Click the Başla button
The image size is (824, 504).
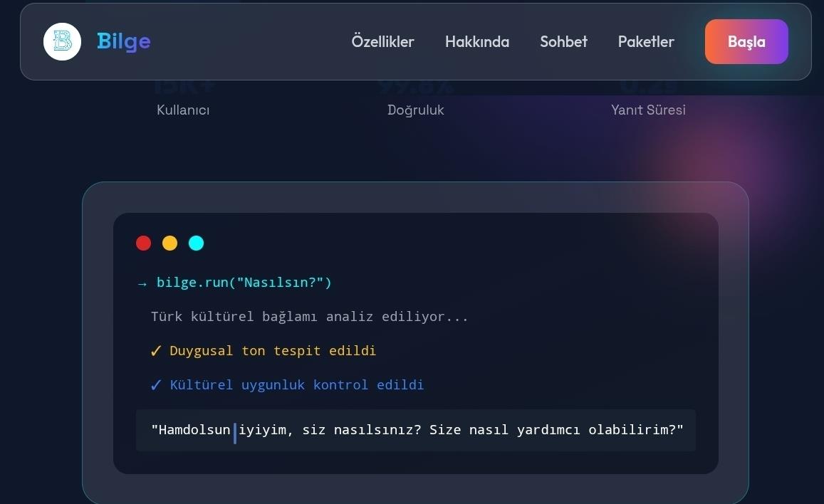point(746,41)
